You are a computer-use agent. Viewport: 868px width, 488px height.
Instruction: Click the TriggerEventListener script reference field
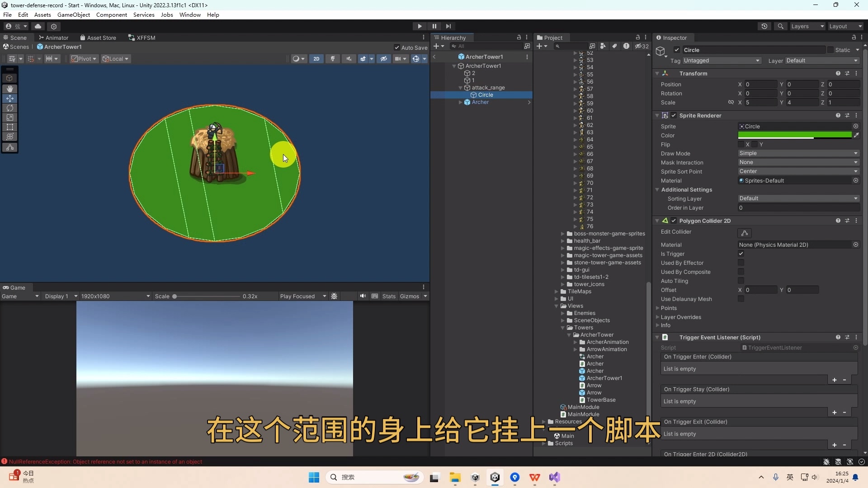(x=796, y=347)
